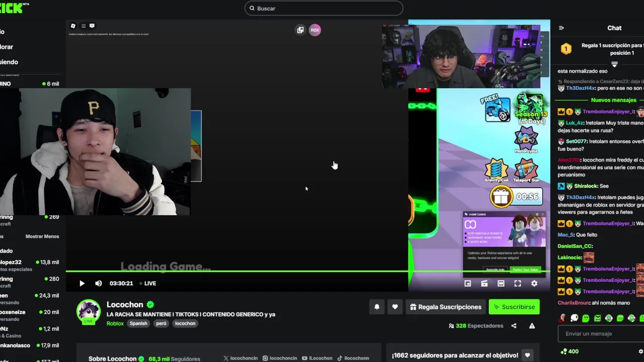Click the FREE scooter icon in game
Image resolution: width=644 pixels, height=362 pixels.
tap(496, 109)
